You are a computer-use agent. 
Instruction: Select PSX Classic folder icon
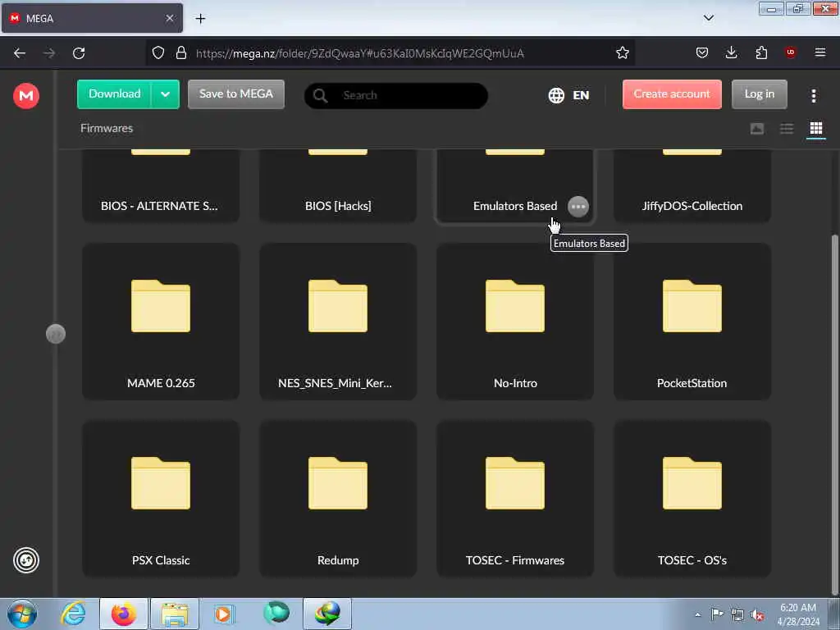coord(161,482)
